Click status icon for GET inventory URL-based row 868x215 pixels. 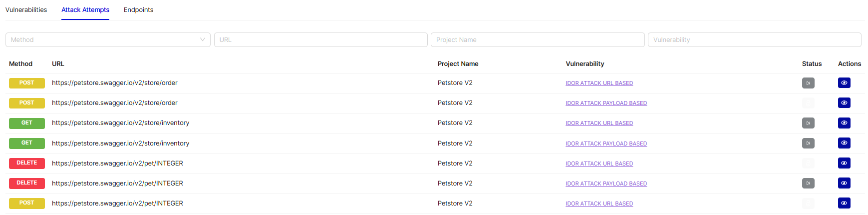(808, 123)
